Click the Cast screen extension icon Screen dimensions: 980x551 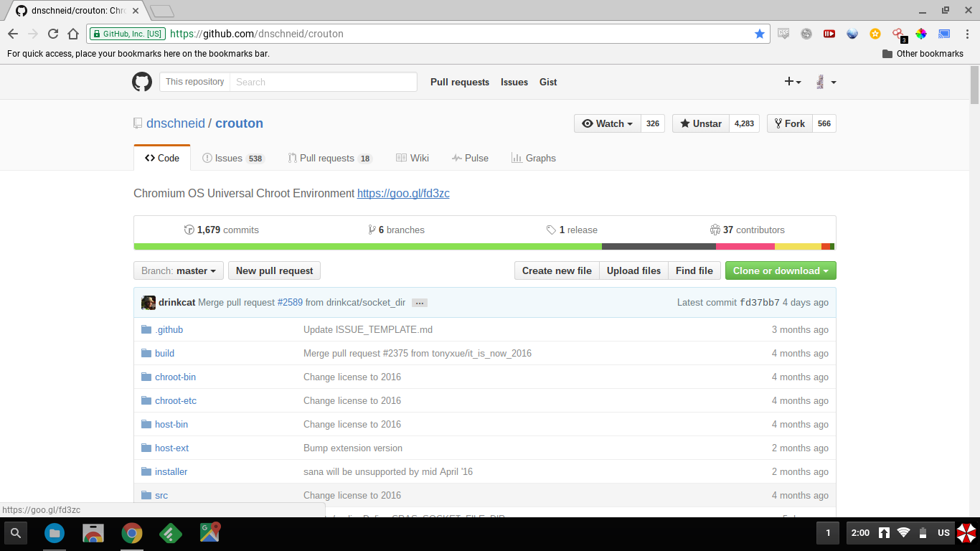[944, 34]
